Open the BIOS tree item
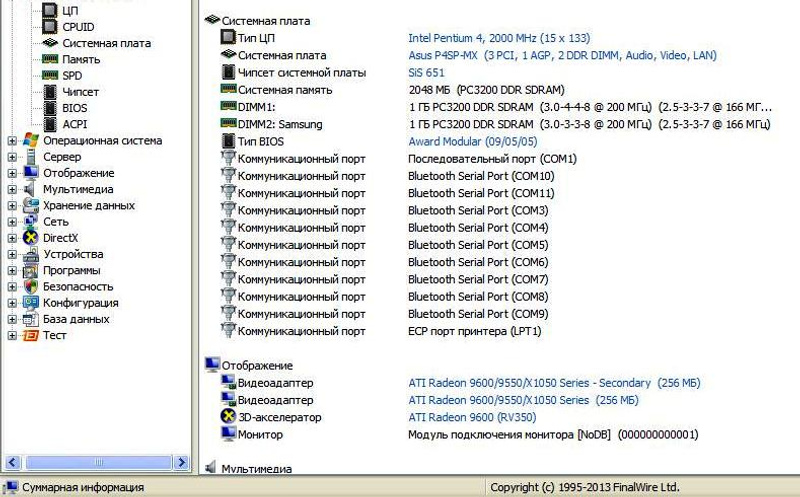Image resolution: width=800 pixels, height=497 pixels. pyautogui.click(x=75, y=108)
